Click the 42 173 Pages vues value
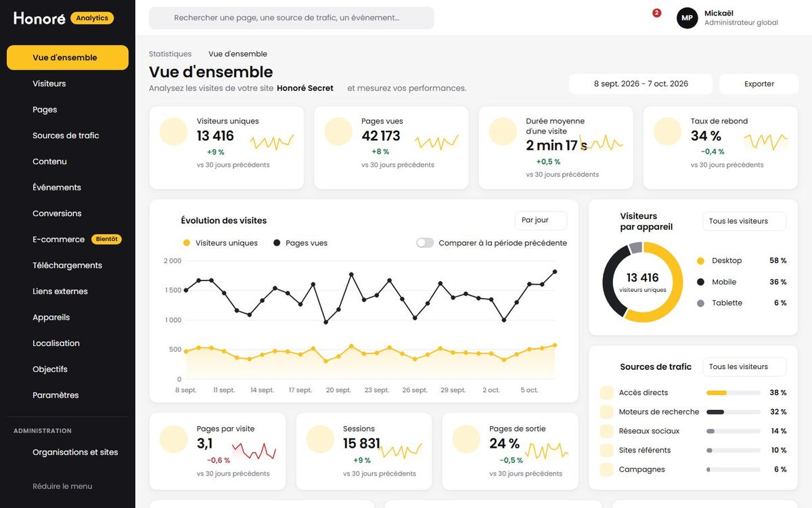 click(x=381, y=136)
